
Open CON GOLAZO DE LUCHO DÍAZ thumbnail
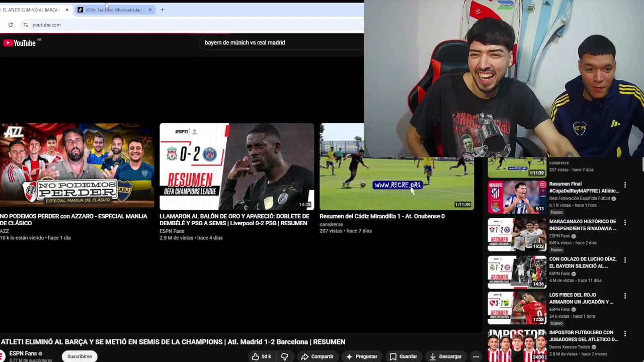(x=517, y=272)
